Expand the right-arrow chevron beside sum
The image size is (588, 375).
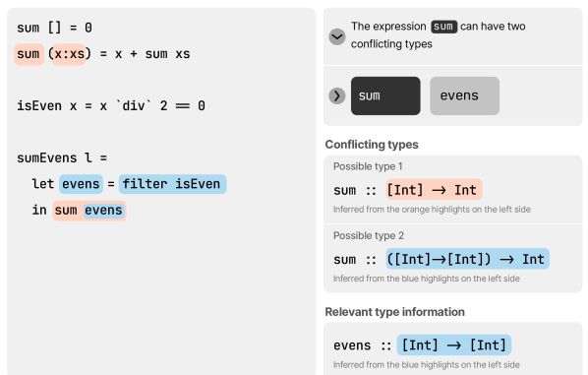tap(336, 95)
